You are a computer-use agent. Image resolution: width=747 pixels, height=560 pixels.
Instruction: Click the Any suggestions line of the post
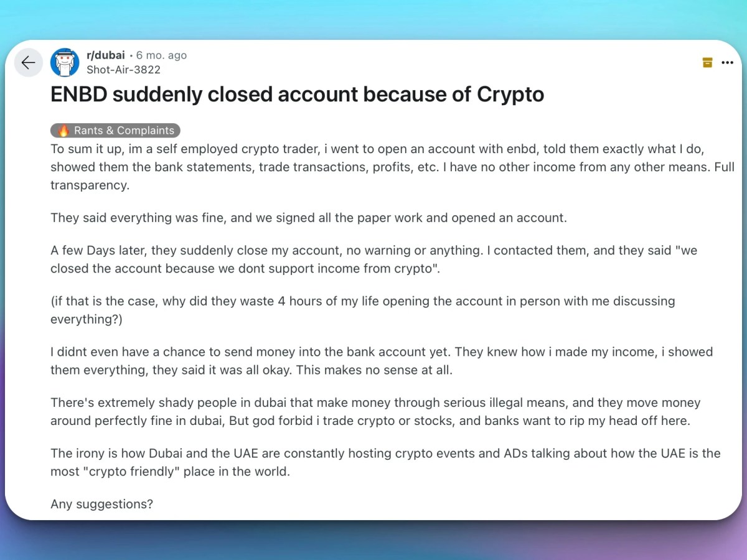pyautogui.click(x=101, y=504)
